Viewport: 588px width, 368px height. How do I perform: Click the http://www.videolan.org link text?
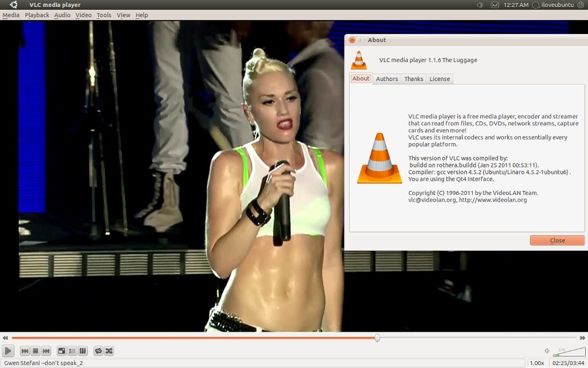tap(493, 200)
